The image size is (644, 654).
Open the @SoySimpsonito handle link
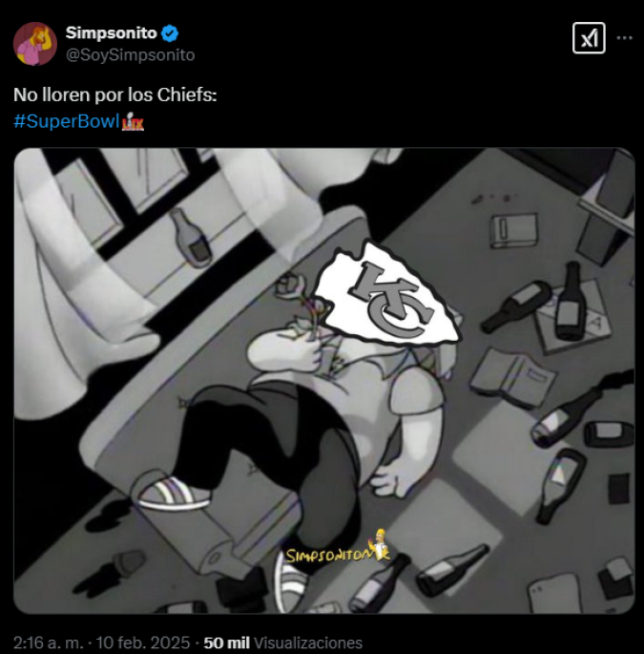130,55
